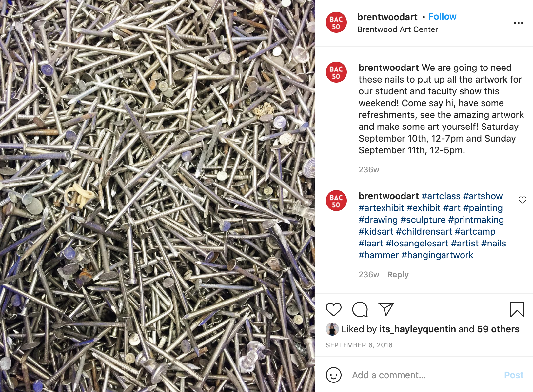Focus the Add a comment field

pyautogui.click(x=423, y=375)
